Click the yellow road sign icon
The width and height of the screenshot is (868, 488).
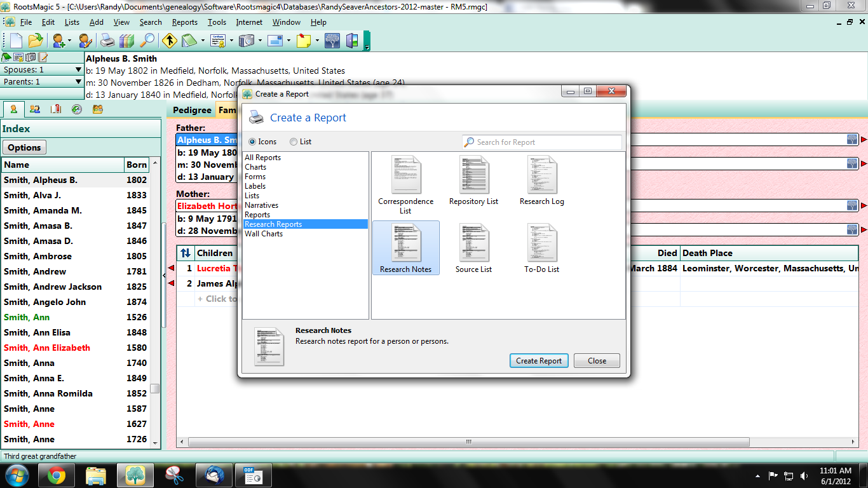pos(170,41)
